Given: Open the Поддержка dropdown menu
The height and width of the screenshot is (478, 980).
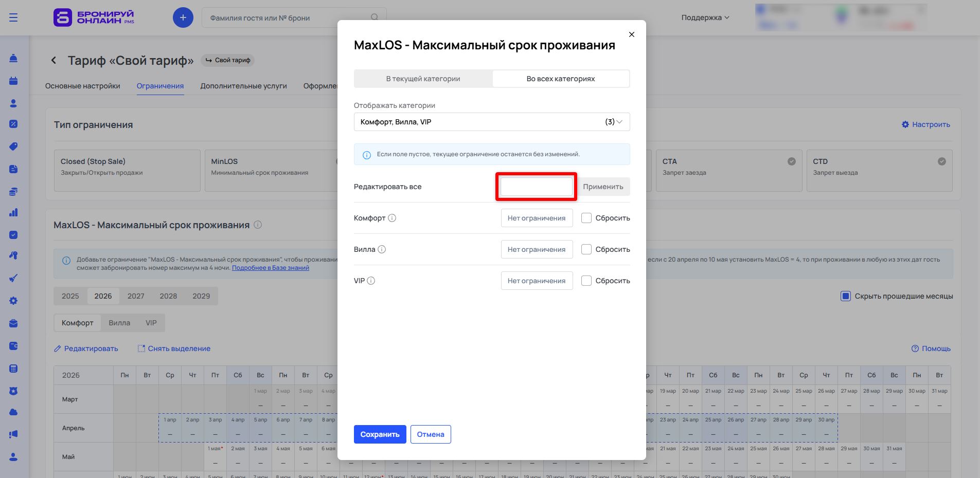Looking at the screenshot, I should point(705,17).
